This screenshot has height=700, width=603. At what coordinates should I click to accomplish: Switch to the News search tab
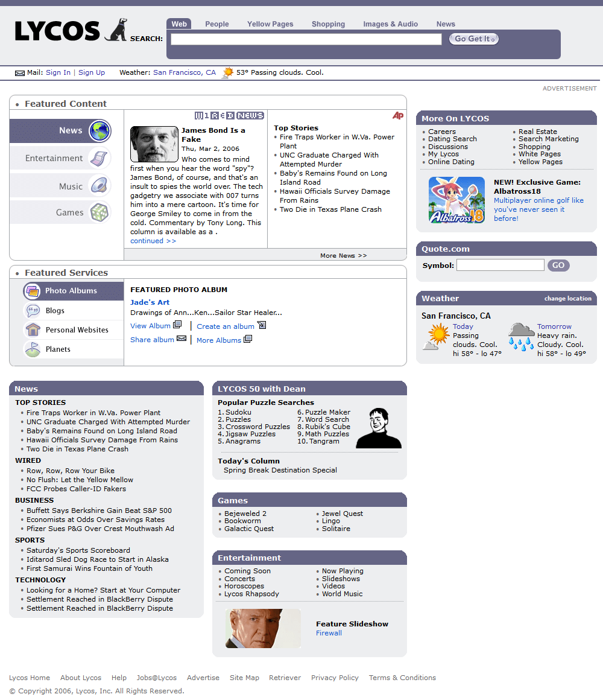(446, 24)
